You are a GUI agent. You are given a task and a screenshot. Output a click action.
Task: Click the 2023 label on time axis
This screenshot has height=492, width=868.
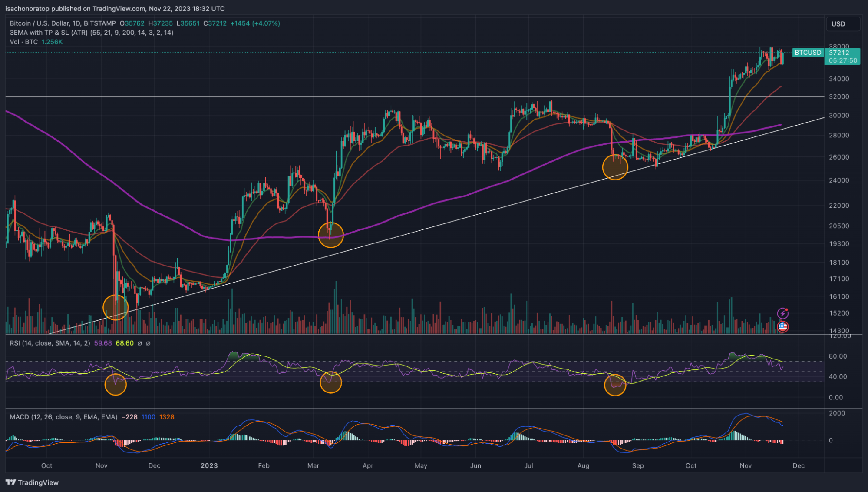tap(209, 466)
